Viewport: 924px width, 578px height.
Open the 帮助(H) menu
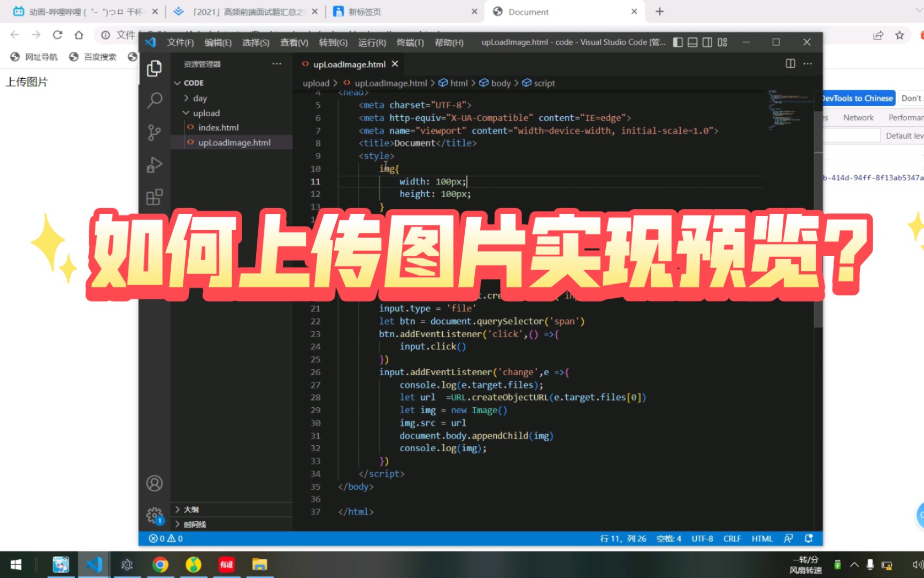pos(449,42)
